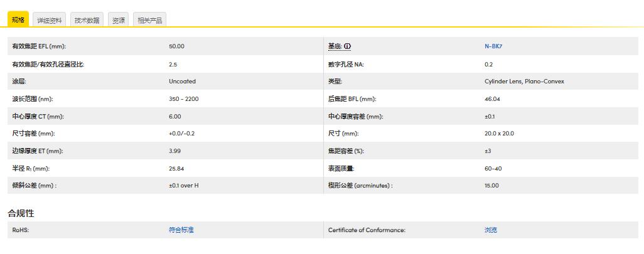Click the 有效焦距 EFL value 50.00
Image resolution: width=644 pixels, height=254 pixels.
tap(176, 46)
